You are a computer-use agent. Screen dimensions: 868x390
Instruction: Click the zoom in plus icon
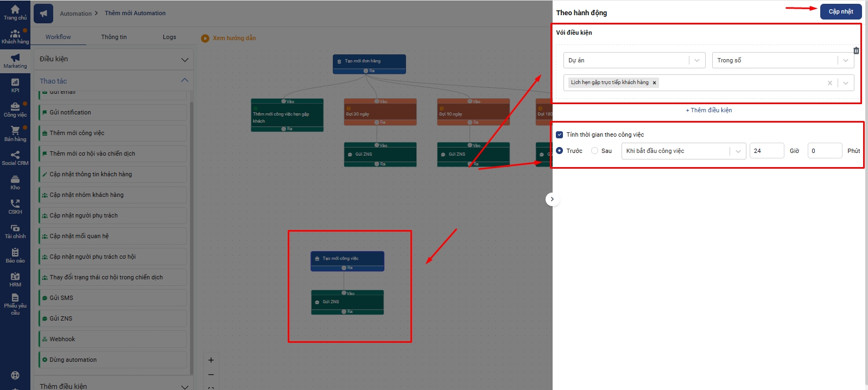pyautogui.click(x=211, y=360)
